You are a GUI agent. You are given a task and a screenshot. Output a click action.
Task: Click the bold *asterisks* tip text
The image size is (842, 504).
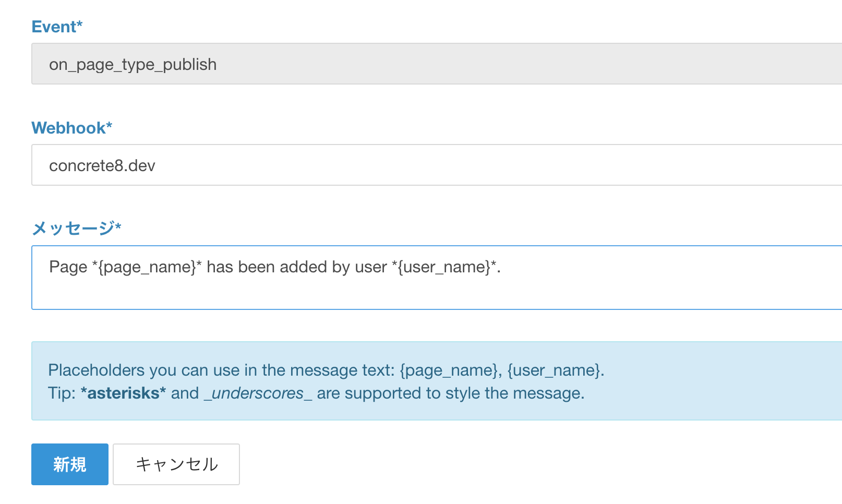(x=123, y=393)
